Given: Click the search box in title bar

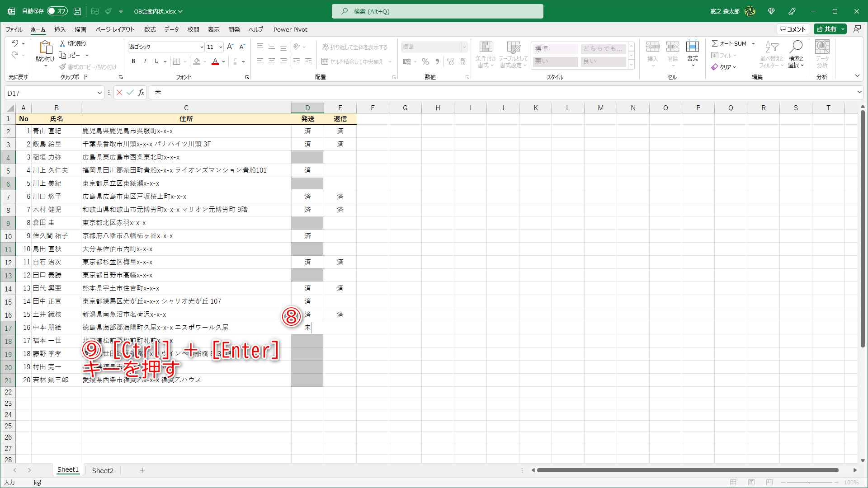Looking at the screenshot, I should tap(437, 11).
